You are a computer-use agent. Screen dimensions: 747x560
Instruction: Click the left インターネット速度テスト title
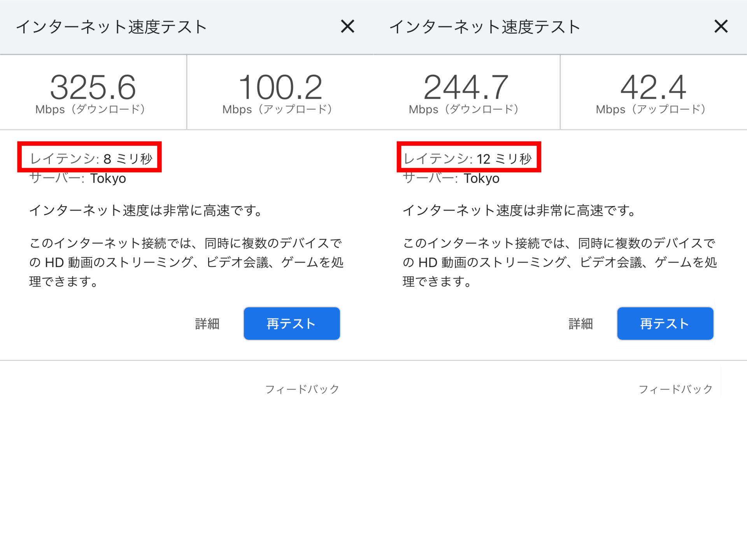(111, 27)
